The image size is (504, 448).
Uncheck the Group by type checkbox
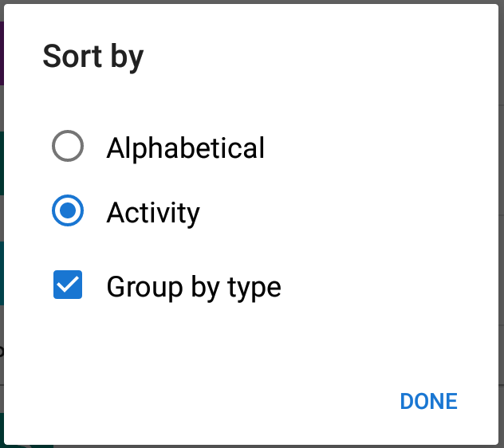coord(68,285)
